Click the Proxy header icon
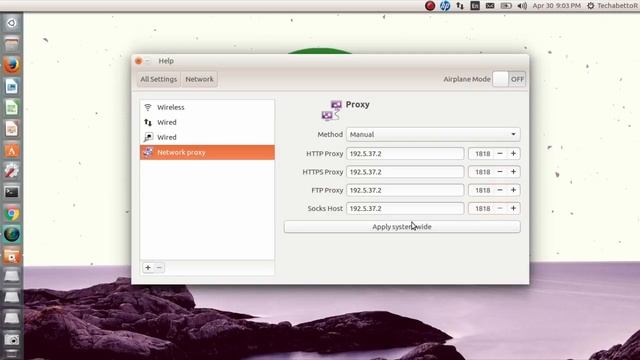 331,110
